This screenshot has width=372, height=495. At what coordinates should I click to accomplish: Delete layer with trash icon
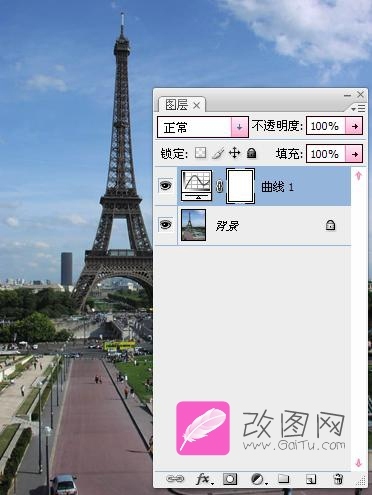tap(338, 479)
